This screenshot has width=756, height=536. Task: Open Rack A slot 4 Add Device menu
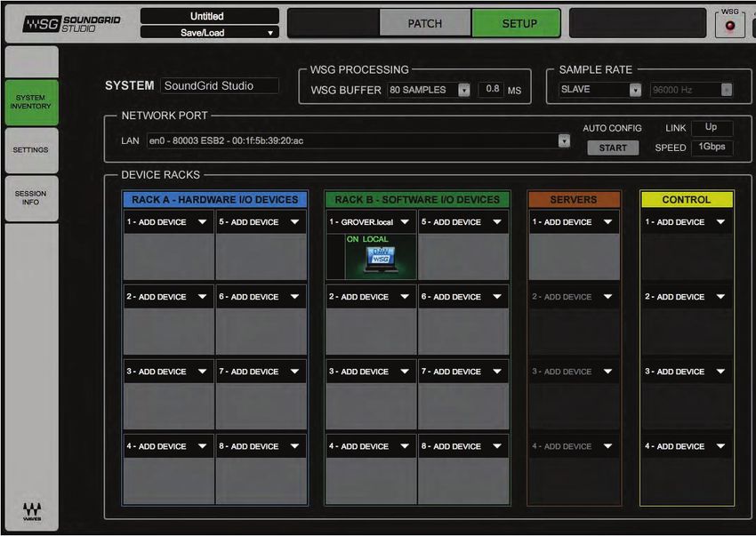168,446
